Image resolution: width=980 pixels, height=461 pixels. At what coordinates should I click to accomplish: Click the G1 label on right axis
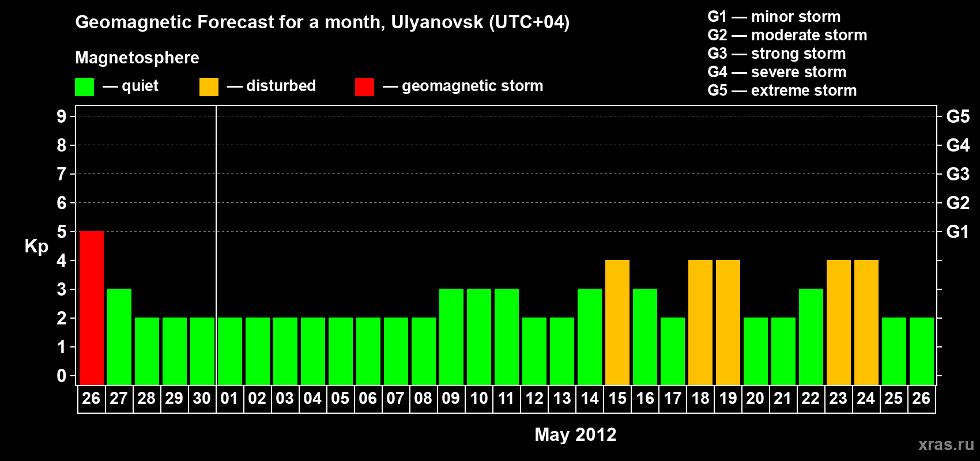(x=958, y=232)
